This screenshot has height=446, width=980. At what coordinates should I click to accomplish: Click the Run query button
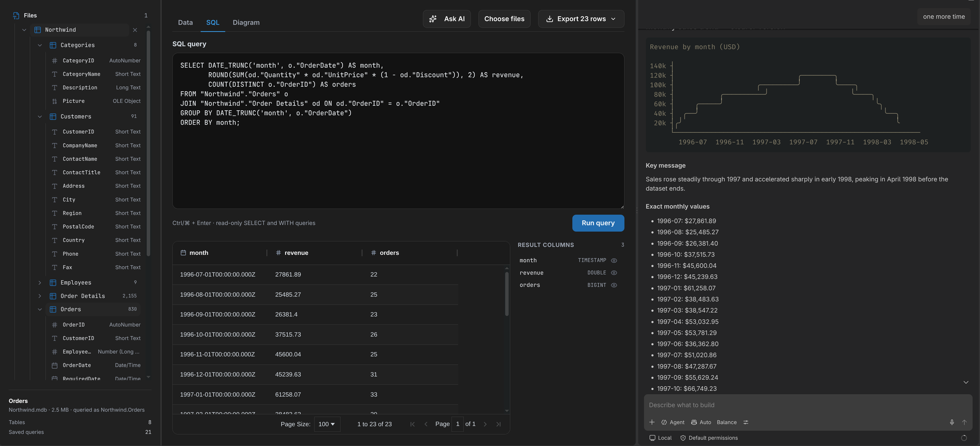[x=598, y=223]
